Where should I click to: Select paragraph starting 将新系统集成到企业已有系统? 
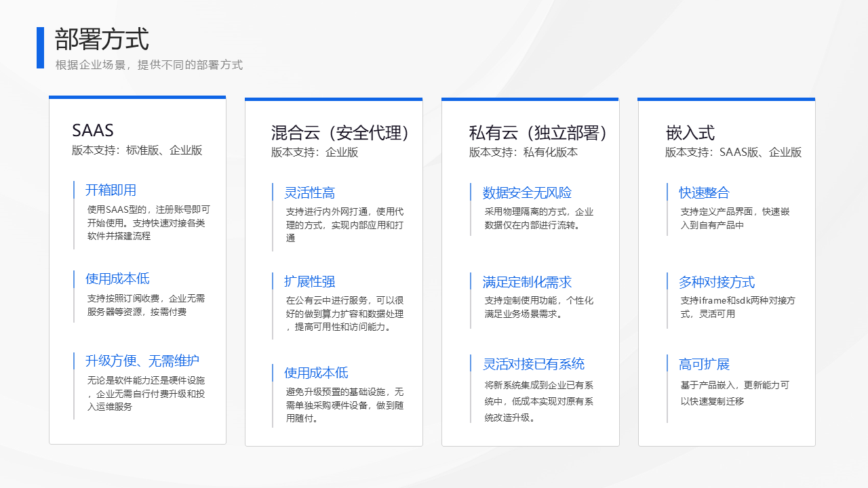[x=539, y=401]
